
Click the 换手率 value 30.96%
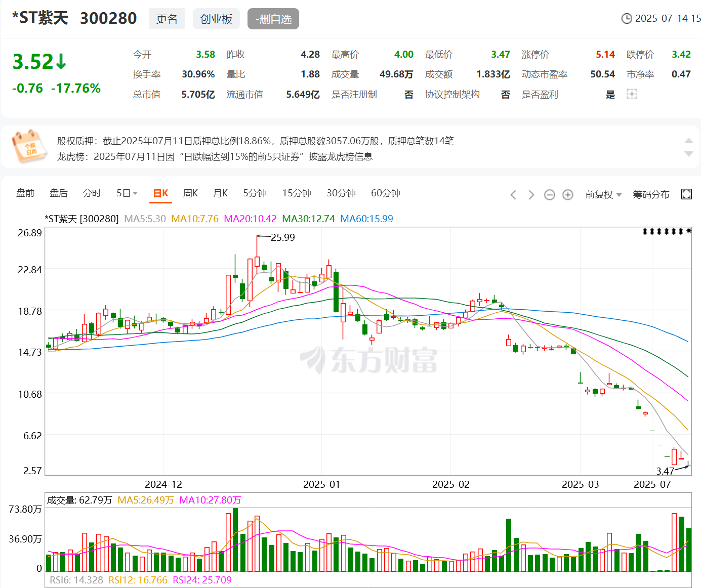[x=198, y=74]
